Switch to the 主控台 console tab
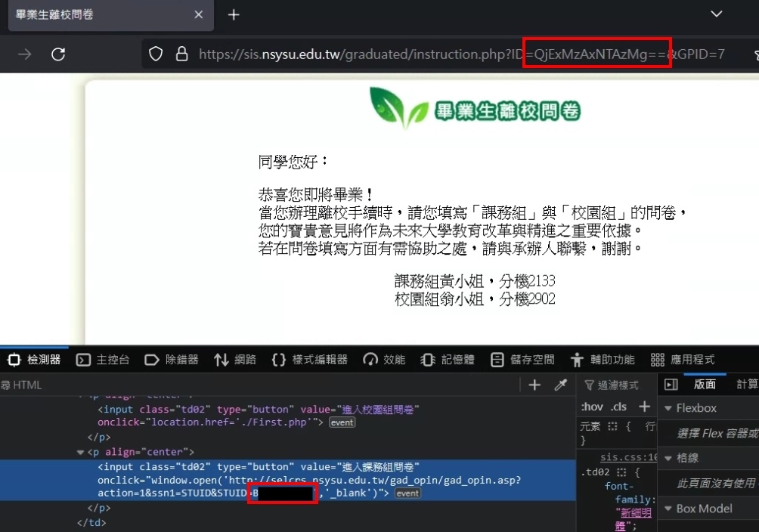 pos(103,360)
